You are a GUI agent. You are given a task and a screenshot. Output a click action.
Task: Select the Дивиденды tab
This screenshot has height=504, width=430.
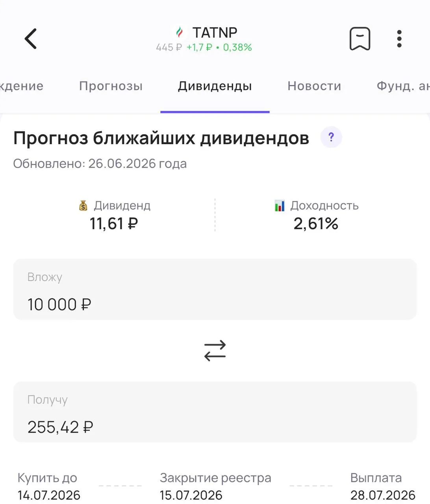pos(215,86)
